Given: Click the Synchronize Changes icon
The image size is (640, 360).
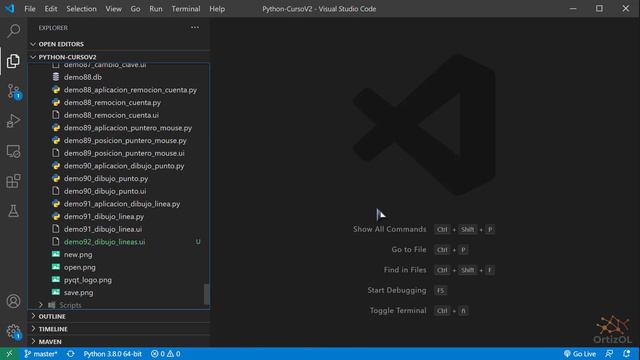Looking at the screenshot, I should 71,354.
